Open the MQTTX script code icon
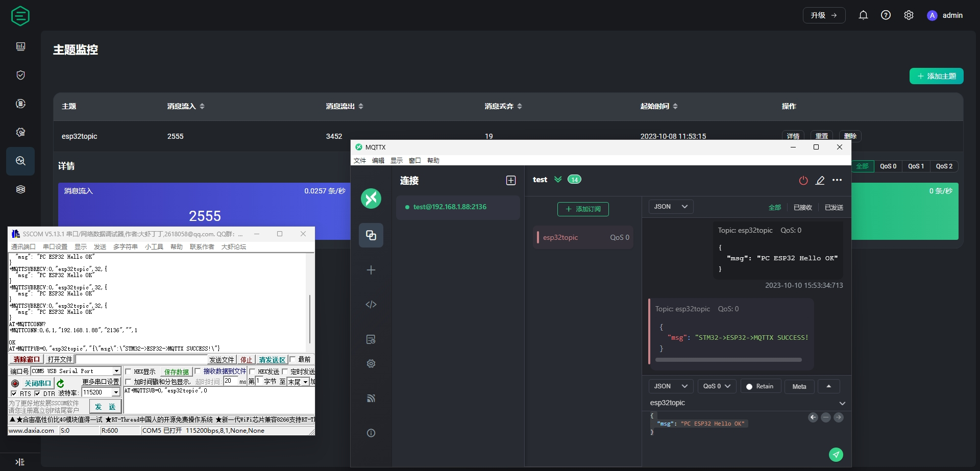This screenshot has width=980, height=471. [x=371, y=305]
